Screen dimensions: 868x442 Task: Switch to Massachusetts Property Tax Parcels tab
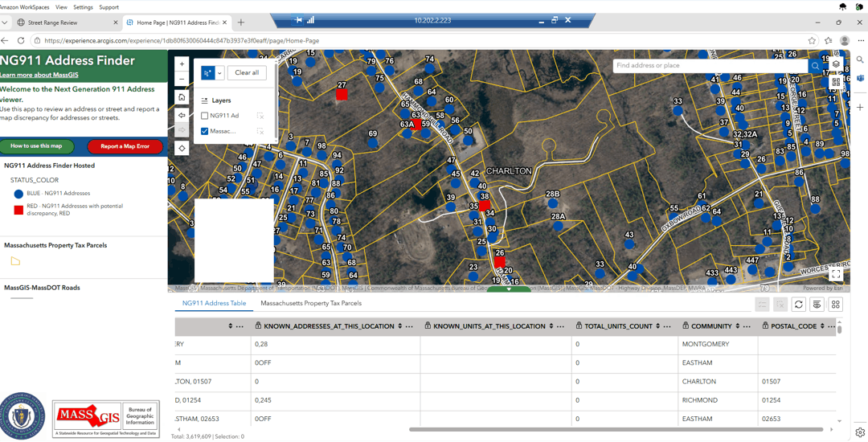[311, 303]
